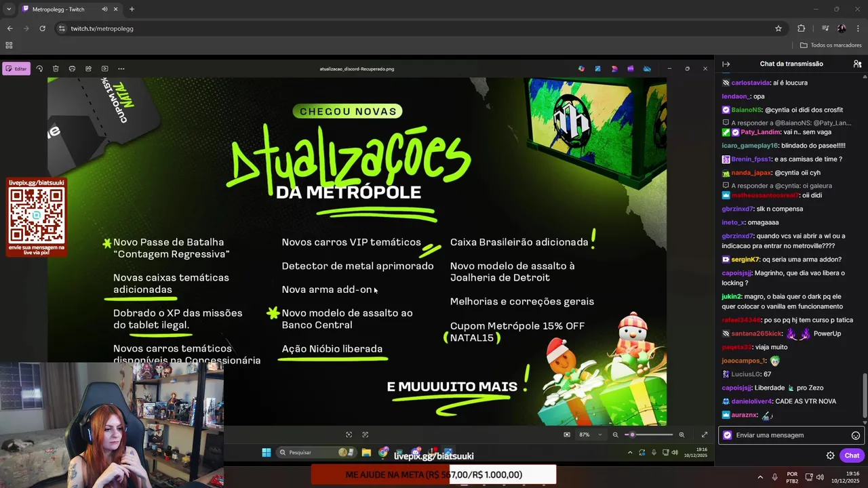
Task: Open the OneDrive cloud icon in Photos header
Action: coord(647,68)
